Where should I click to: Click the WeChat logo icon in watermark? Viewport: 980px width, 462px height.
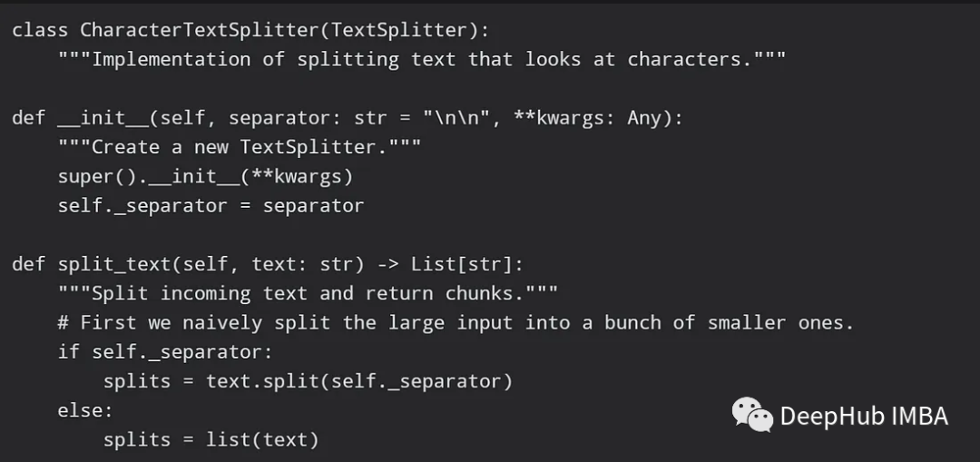pos(752,415)
